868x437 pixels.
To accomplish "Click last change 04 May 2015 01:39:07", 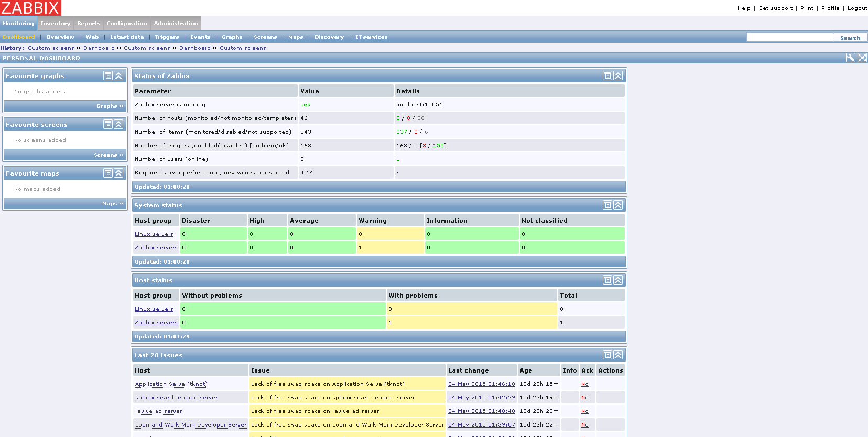I will 482,425.
